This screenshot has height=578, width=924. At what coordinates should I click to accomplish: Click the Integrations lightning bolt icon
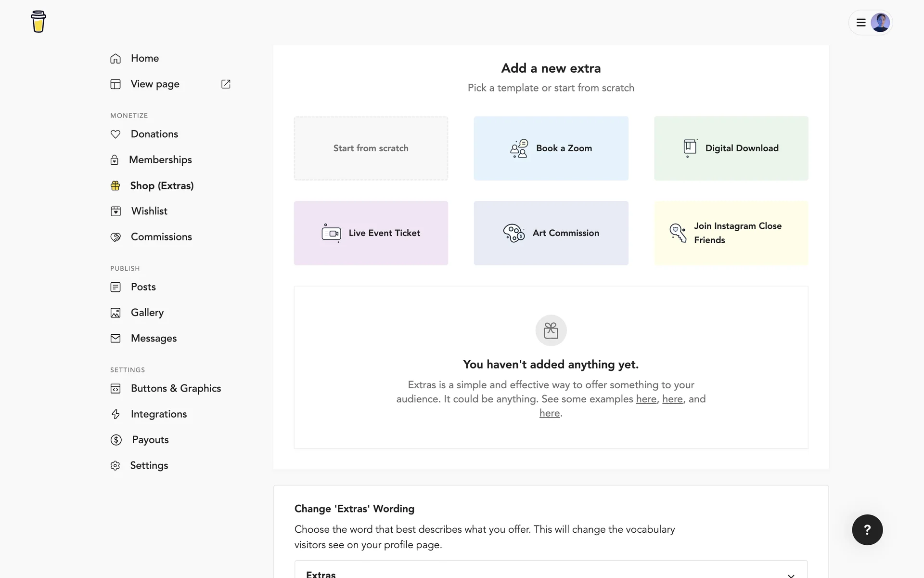tap(115, 414)
